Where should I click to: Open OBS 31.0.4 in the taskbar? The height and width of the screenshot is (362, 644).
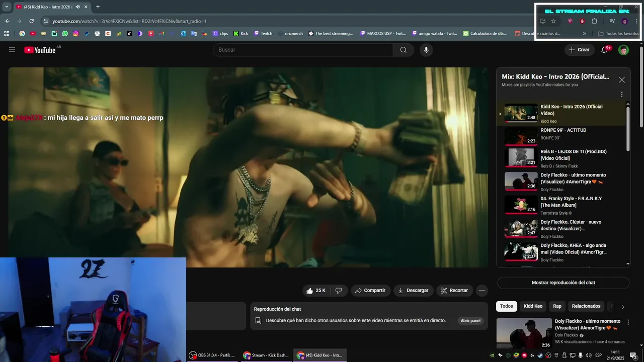[211, 355]
